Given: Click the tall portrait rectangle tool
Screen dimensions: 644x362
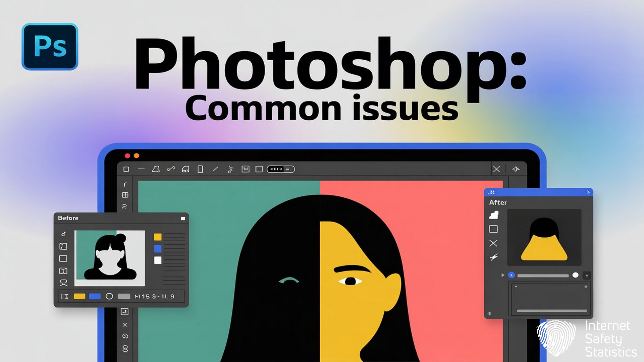Looking at the screenshot, I should (200, 169).
